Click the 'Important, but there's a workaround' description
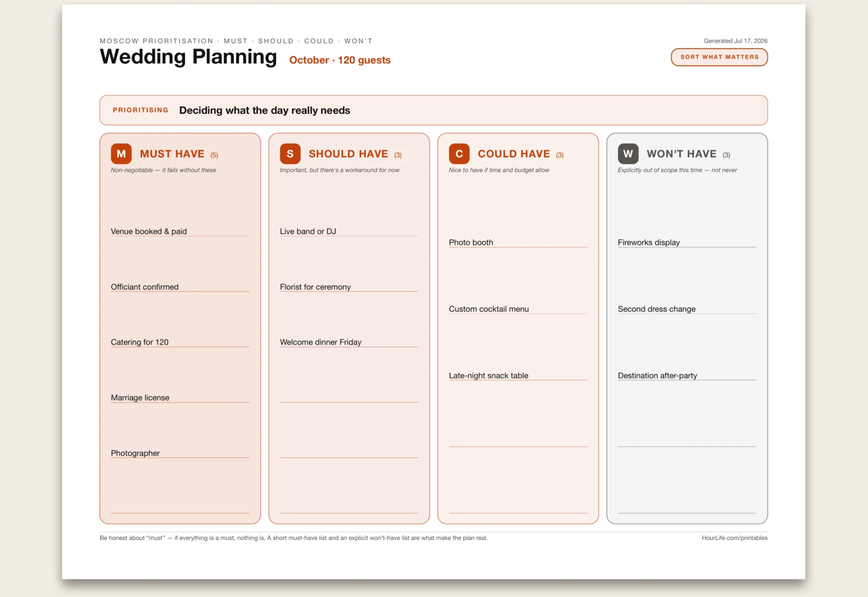This screenshot has width=868, height=597. pos(340,170)
